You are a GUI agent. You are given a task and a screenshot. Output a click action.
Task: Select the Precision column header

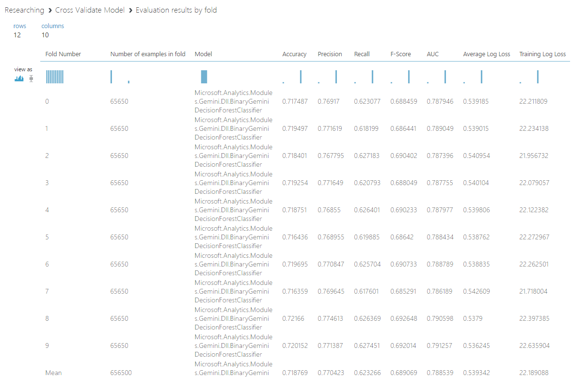pyautogui.click(x=330, y=54)
